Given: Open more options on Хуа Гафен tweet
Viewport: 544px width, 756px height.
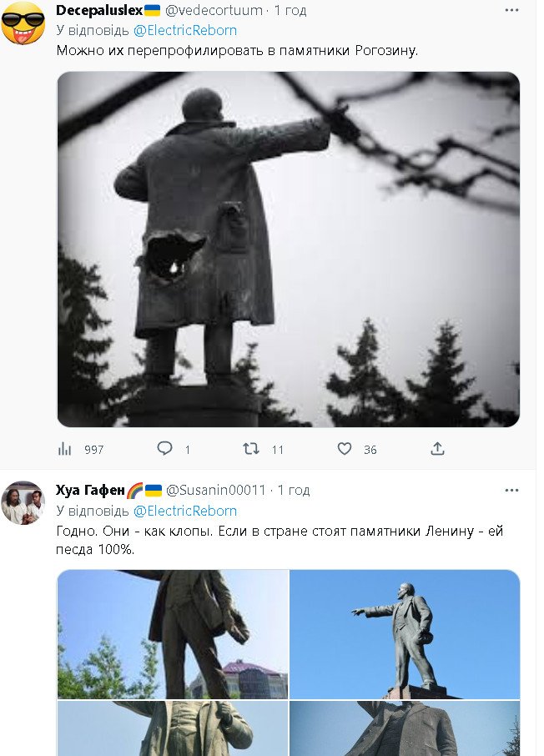Looking at the screenshot, I should (x=511, y=491).
